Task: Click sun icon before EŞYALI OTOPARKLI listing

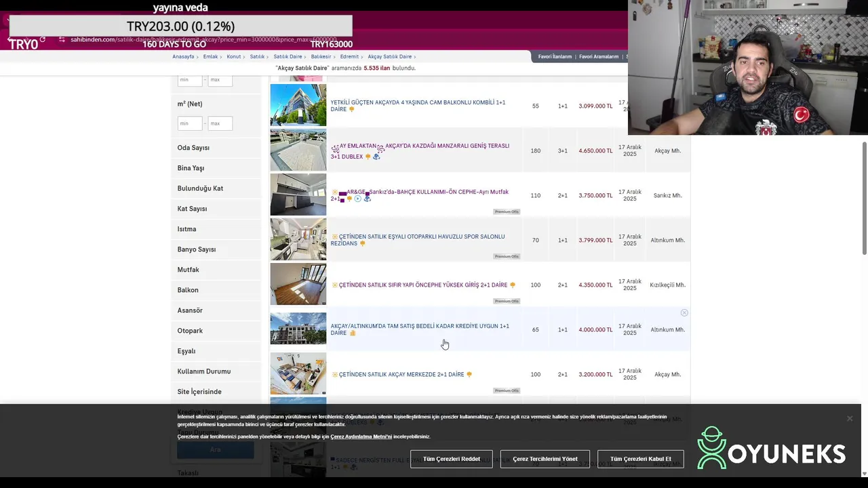Action: coord(334,237)
